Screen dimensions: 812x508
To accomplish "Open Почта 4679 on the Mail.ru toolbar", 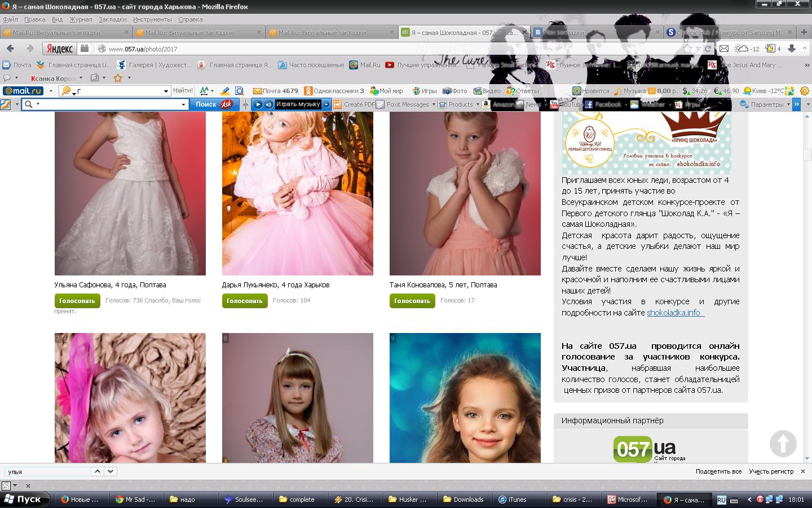I will (x=276, y=90).
